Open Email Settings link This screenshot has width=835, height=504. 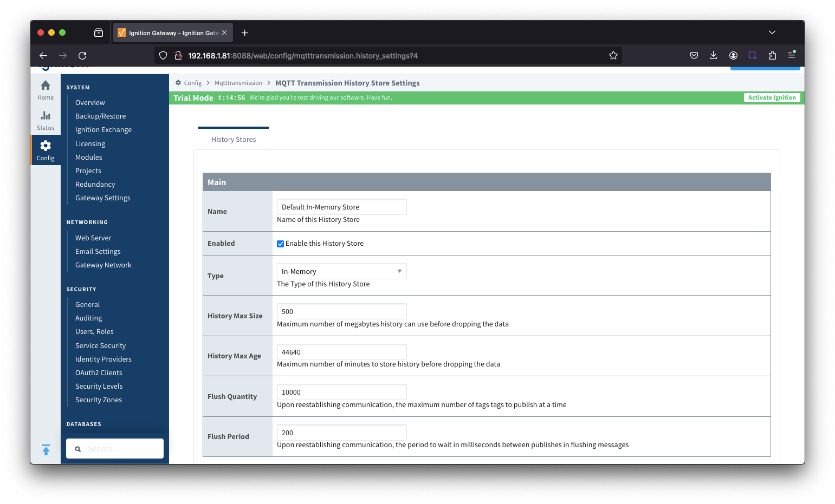click(x=98, y=251)
